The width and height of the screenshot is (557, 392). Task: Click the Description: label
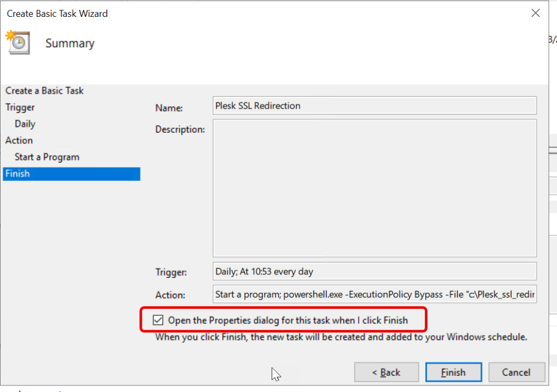[x=180, y=129]
